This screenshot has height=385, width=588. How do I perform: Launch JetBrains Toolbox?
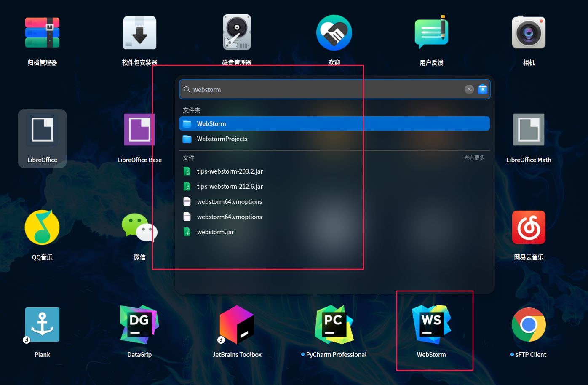point(237,324)
